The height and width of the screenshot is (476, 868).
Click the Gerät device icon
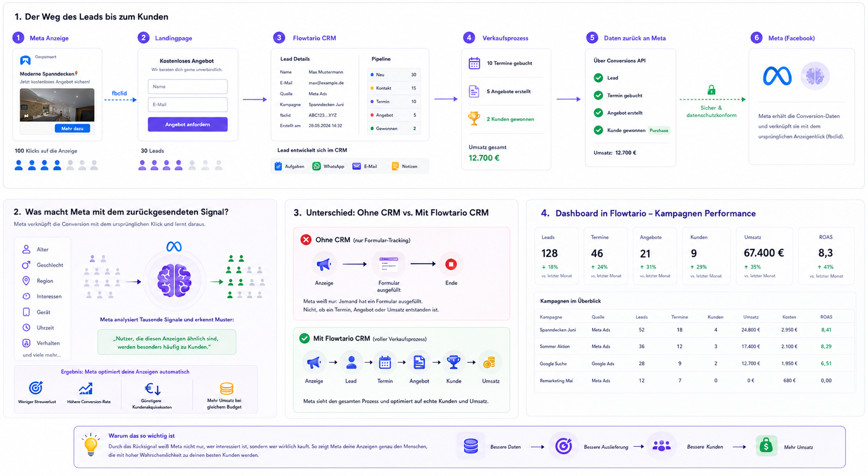(26, 312)
